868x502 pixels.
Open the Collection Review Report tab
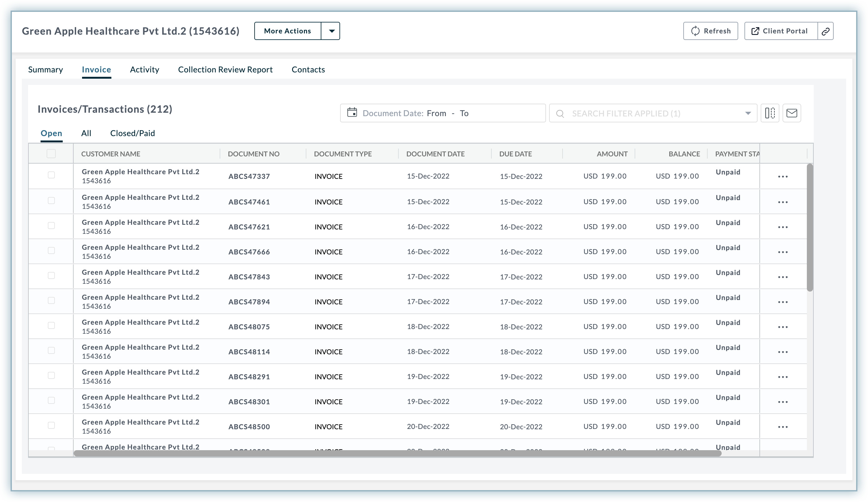(x=225, y=70)
